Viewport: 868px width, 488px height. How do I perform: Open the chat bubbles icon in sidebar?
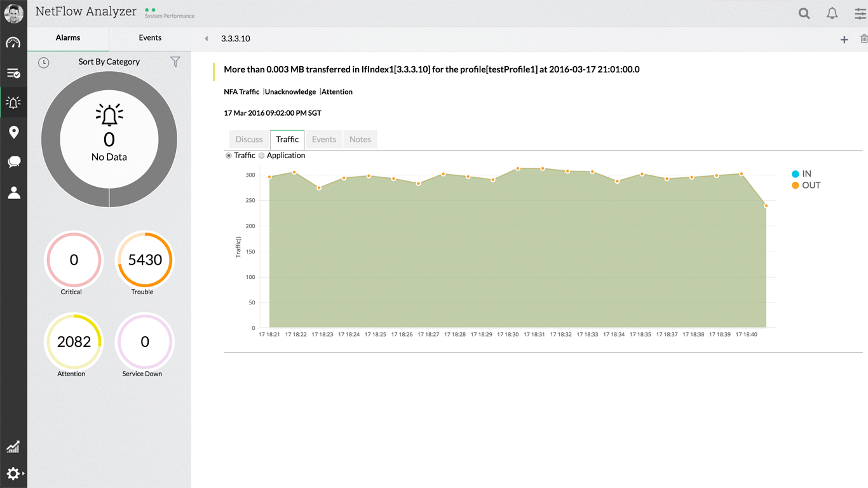coord(13,162)
